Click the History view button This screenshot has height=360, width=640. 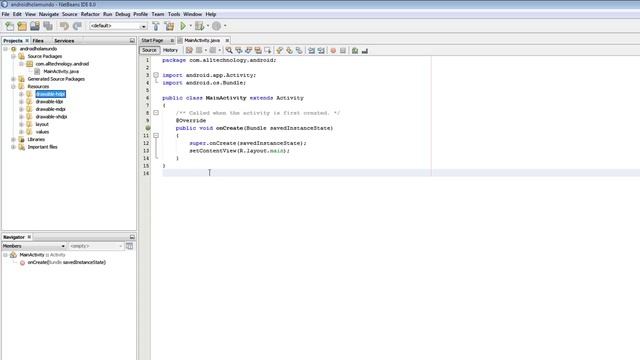pyautogui.click(x=170, y=50)
